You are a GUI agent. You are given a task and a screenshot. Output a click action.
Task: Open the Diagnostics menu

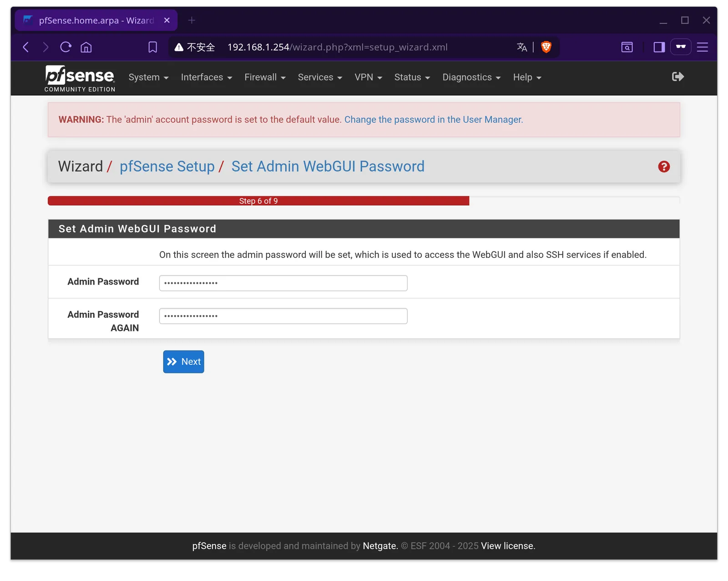pyautogui.click(x=471, y=77)
